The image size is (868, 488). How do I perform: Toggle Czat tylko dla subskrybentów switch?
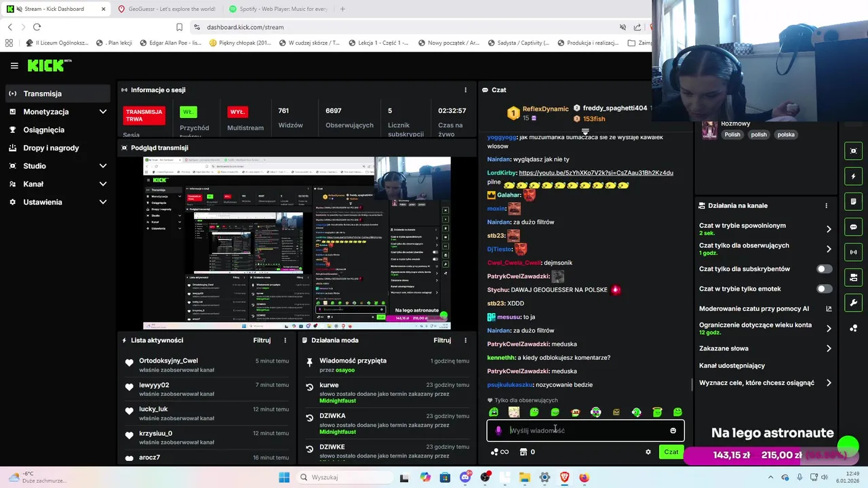coord(824,269)
